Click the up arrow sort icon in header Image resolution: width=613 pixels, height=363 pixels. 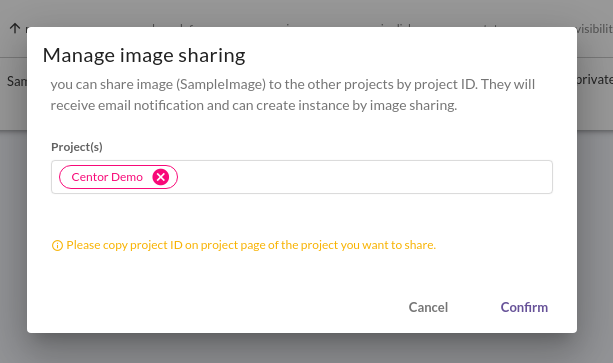15,28
